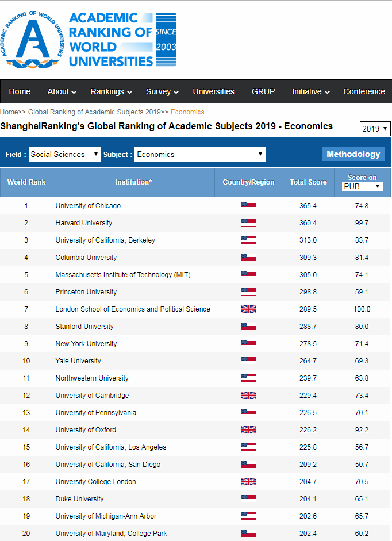Click the UK flag in University of Cambridge row

pos(248,396)
